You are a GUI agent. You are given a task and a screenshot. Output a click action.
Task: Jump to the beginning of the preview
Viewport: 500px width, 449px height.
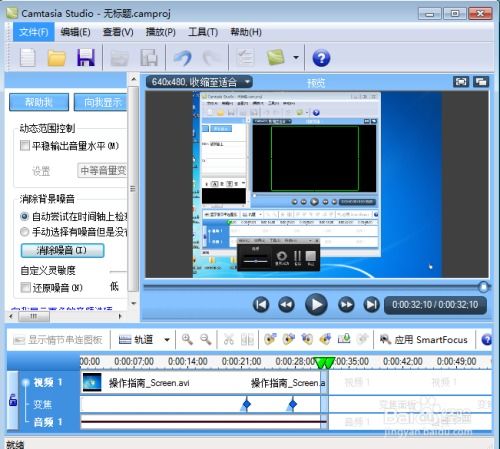click(261, 305)
